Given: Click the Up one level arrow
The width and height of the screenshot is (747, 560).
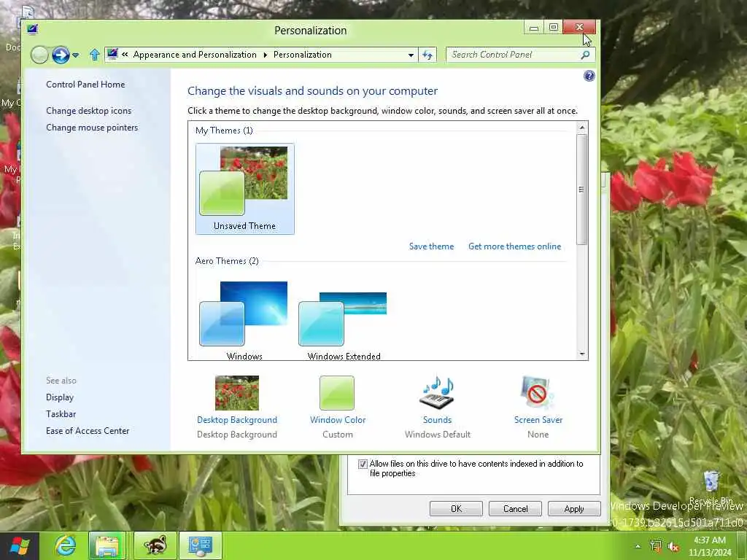Looking at the screenshot, I should 94,55.
